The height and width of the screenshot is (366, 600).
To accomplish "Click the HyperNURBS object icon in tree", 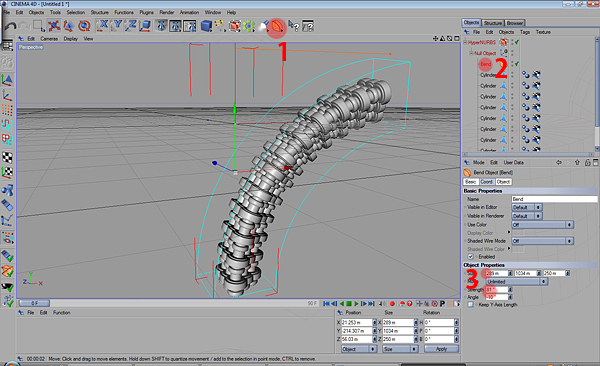I will click(x=504, y=42).
